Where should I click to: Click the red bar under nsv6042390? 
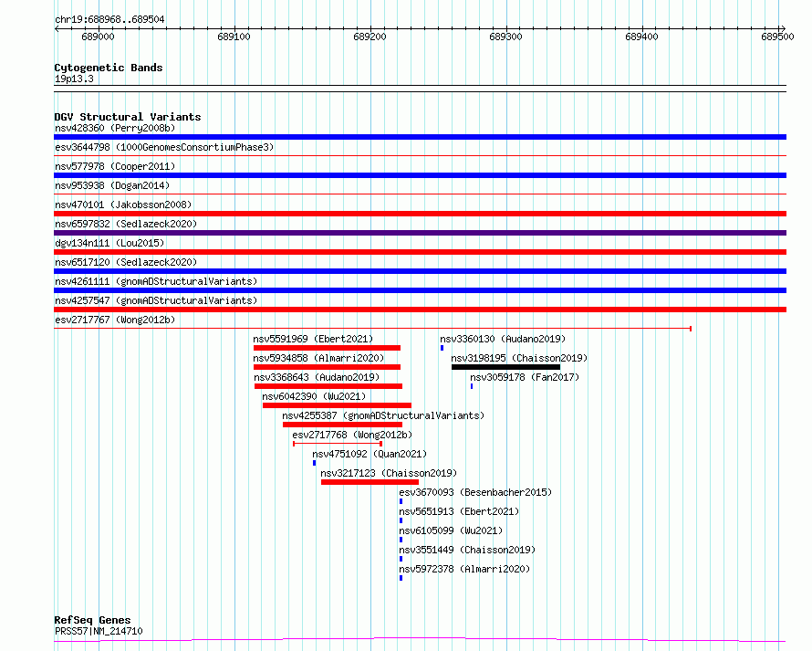tap(338, 405)
